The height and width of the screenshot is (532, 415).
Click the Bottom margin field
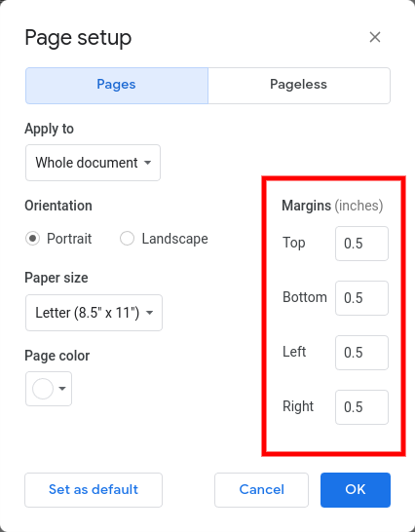click(x=361, y=298)
